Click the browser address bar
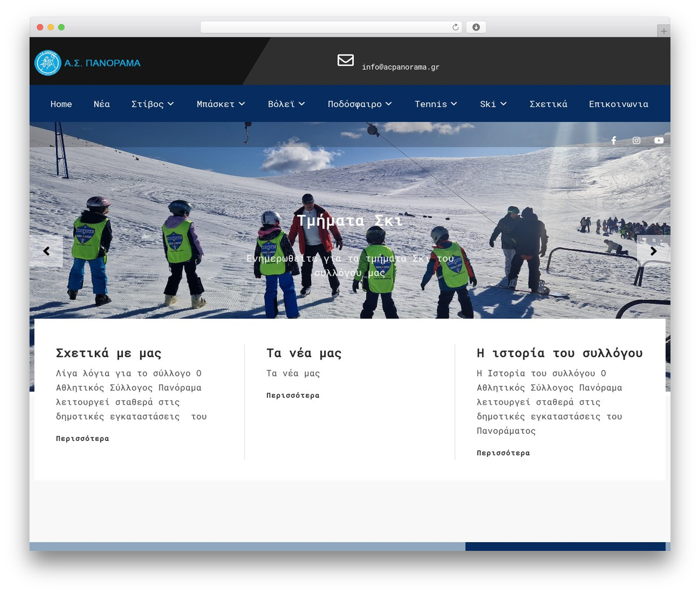 point(331,27)
